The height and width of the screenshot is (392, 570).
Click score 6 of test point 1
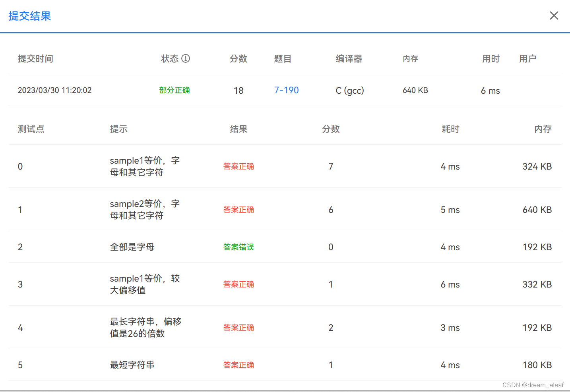[331, 210]
